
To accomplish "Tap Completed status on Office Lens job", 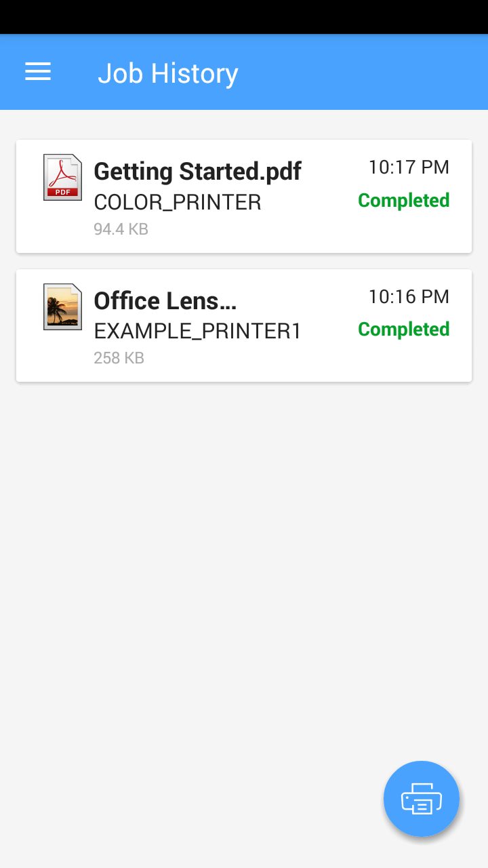I will point(403,330).
